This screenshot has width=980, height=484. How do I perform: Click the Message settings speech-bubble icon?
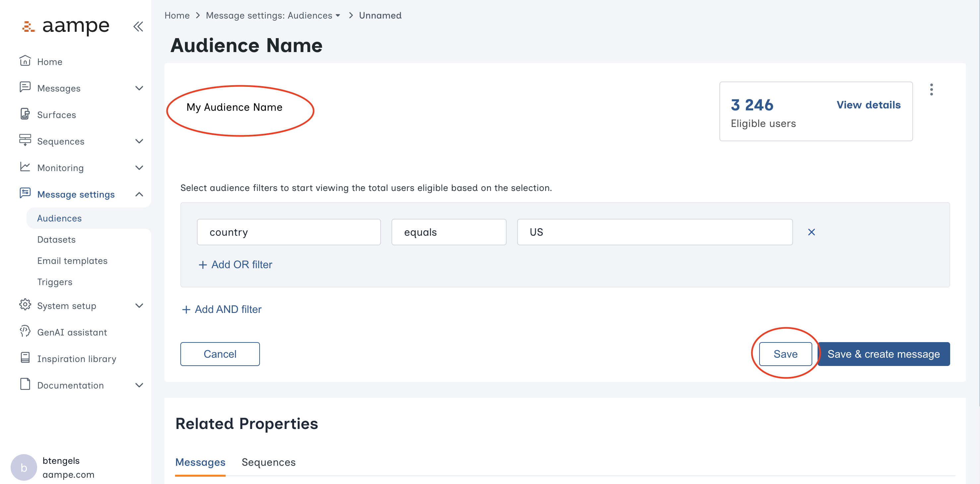25,194
